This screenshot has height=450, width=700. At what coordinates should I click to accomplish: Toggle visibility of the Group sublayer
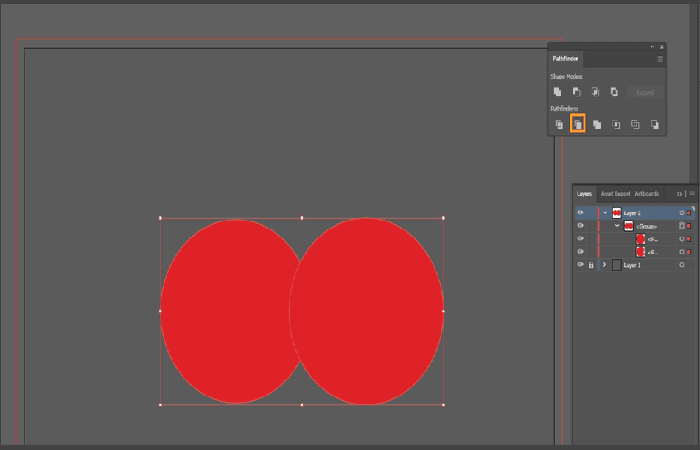pyautogui.click(x=580, y=226)
